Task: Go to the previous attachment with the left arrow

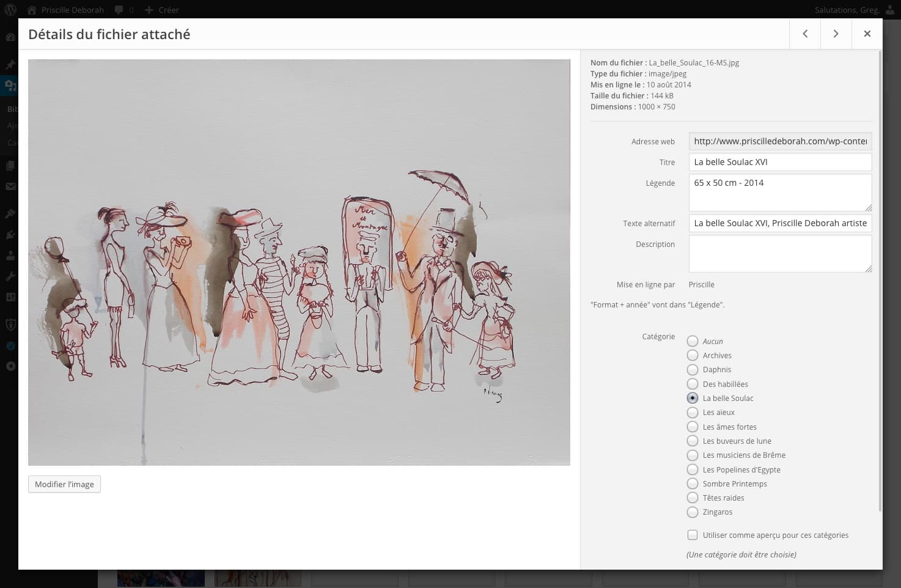Action: pos(805,34)
